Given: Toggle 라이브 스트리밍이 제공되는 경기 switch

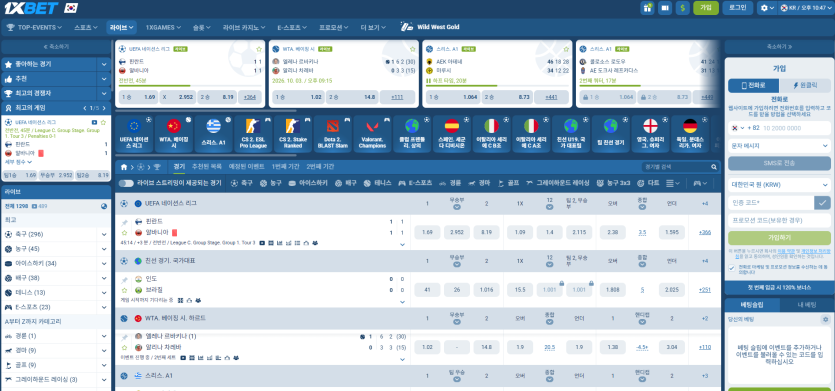Looking at the screenshot, I should pyautogui.click(x=126, y=183).
